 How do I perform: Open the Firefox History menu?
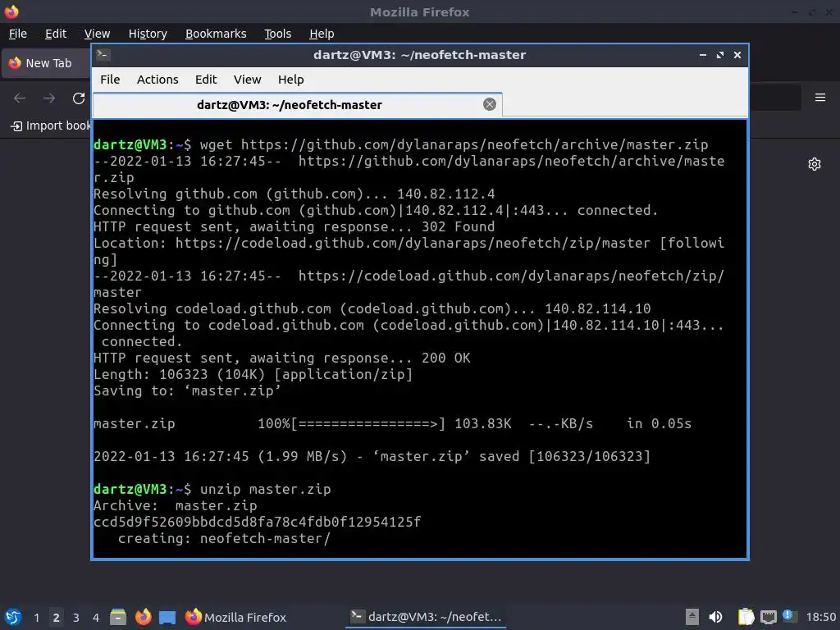pos(148,34)
